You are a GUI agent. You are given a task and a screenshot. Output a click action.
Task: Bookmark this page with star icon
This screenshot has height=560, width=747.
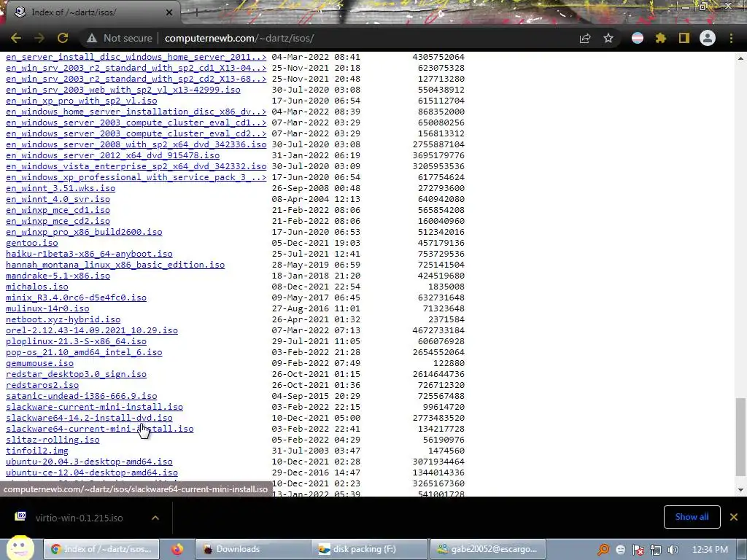(608, 38)
